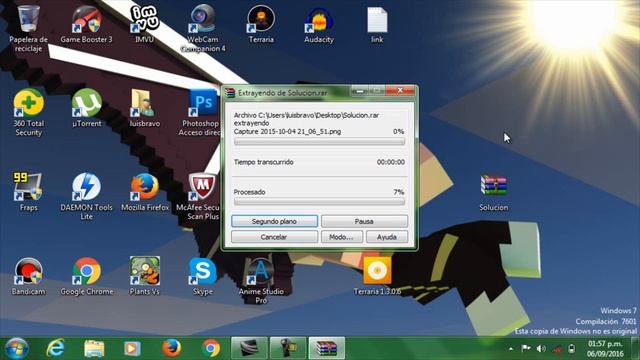This screenshot has height=360, width=640.
Task: Cancel the extraction with Cancelar
Action: point(274,237)
